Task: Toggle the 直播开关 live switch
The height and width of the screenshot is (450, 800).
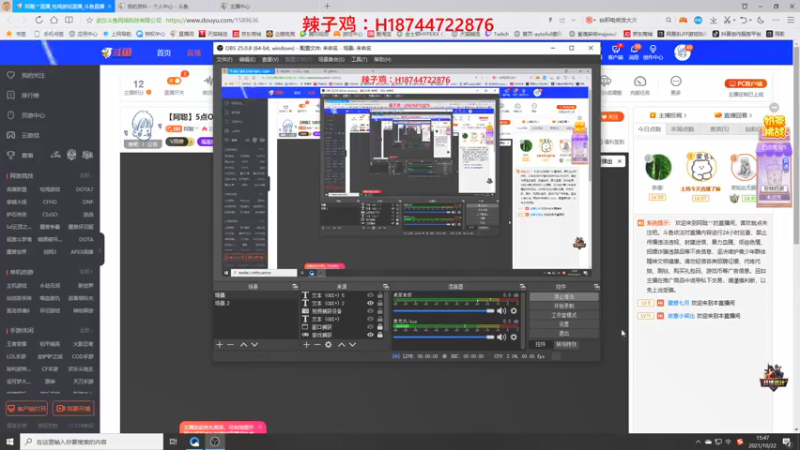Action: (174, 81)
